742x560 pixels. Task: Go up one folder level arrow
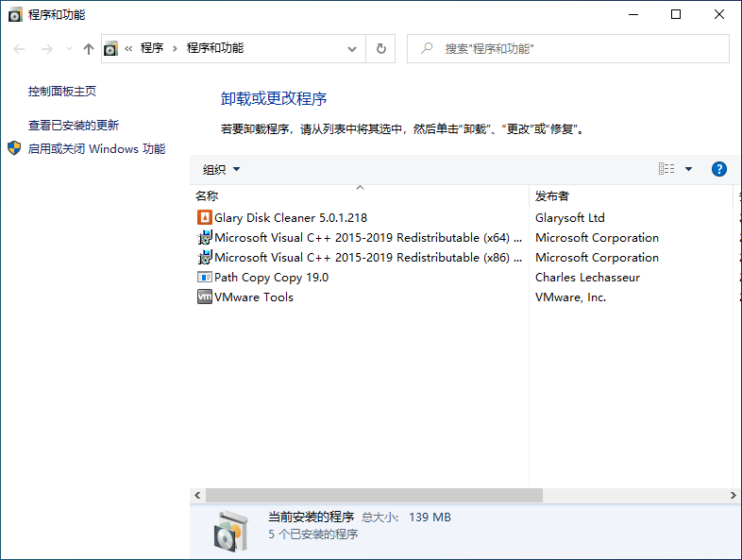click(89, 49)
